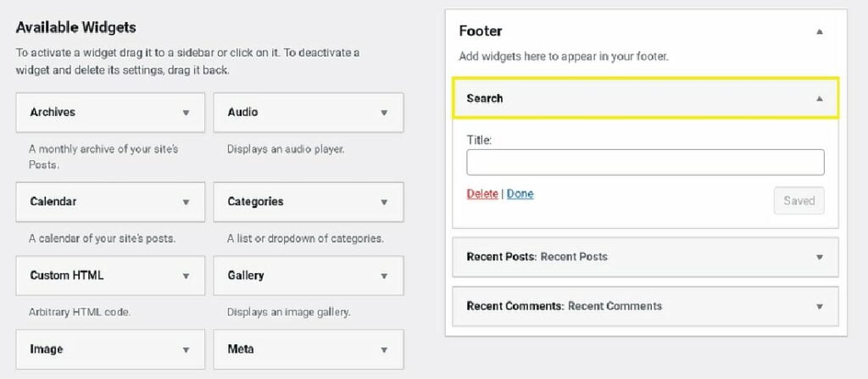This screenshot has height=379, width=868.
Task: Click the Done link
Action: pyautogui.click(x=520, y=194)
